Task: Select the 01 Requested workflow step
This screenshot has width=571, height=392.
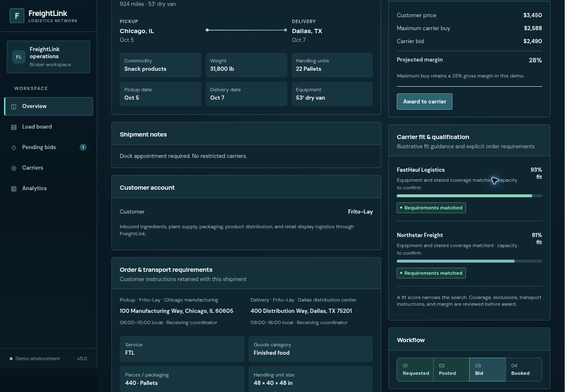Action: (415, 369)
